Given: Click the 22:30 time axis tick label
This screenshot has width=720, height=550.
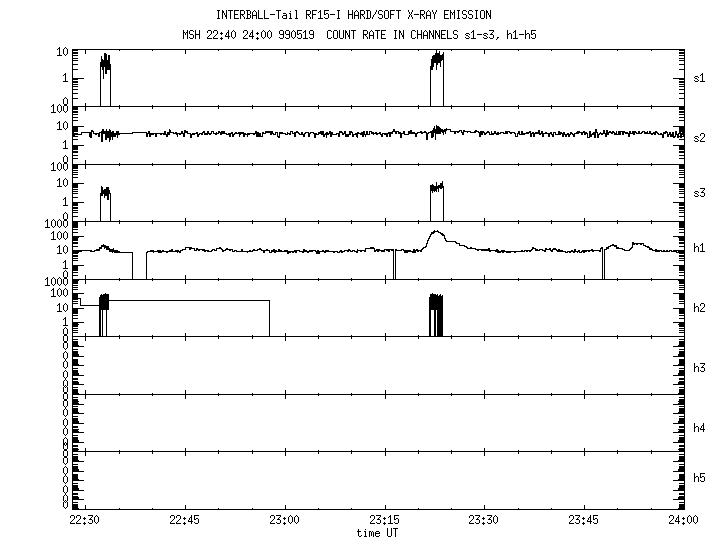Looking at the screenshot, I should coord(84,520).
